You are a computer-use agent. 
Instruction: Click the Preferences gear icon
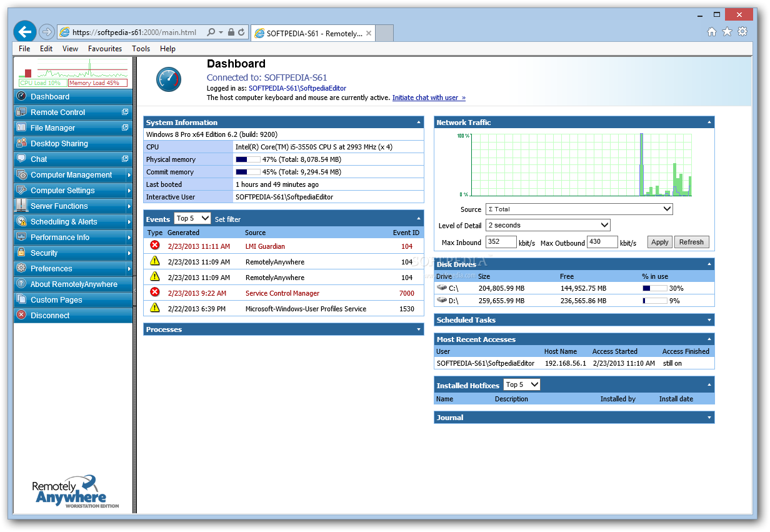22,269
